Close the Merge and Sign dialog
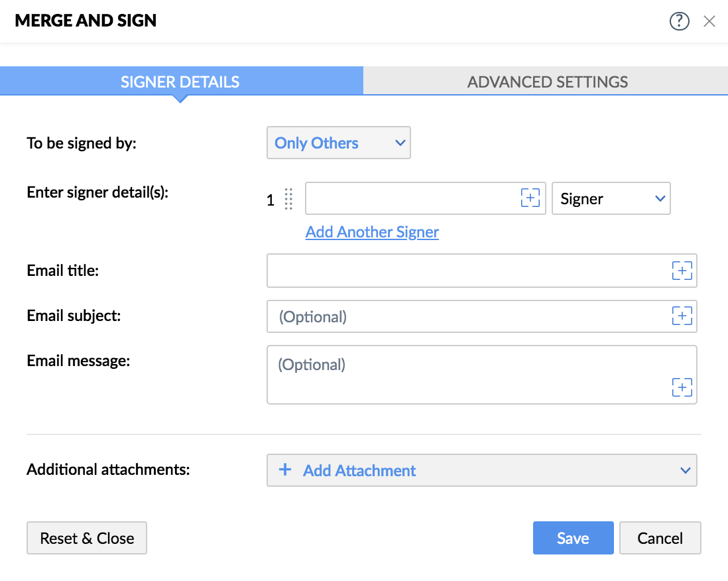 tap(709, 21)
